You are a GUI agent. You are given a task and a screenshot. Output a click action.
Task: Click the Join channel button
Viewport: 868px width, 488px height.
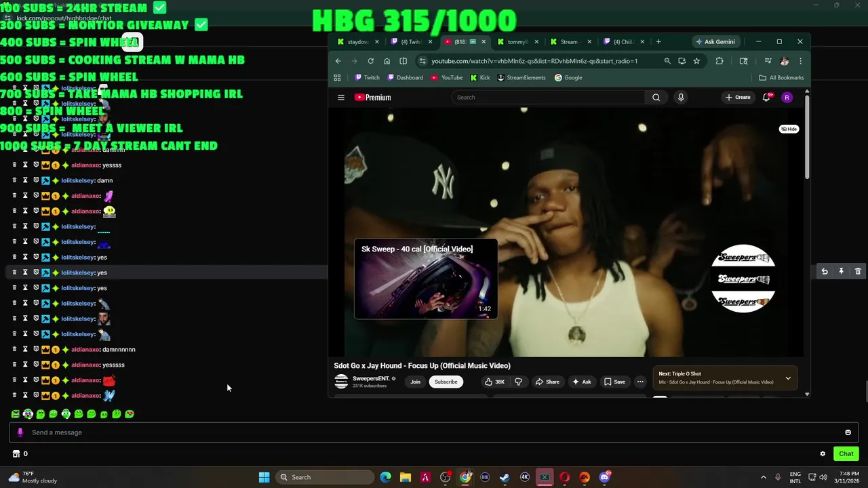pos(415,382)
